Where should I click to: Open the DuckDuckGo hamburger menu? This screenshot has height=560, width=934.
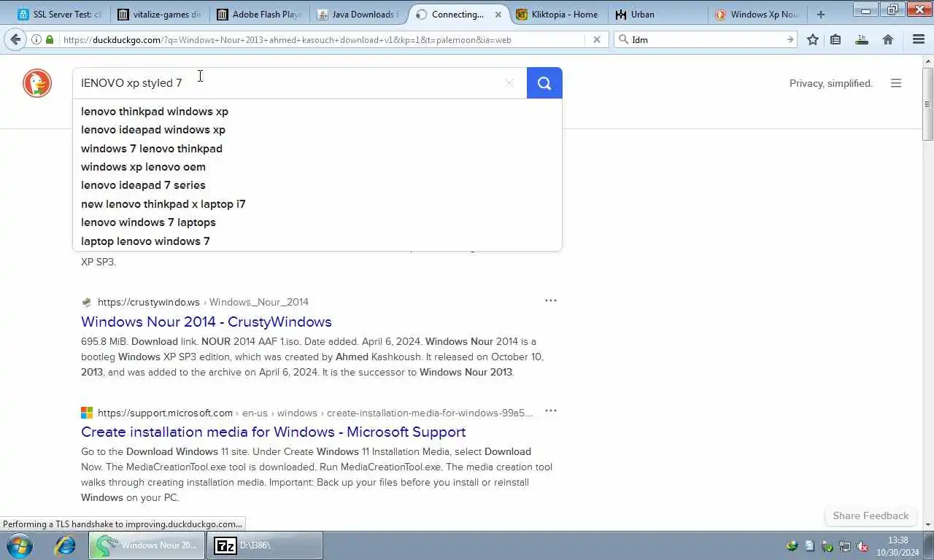[x=896, y=83]
